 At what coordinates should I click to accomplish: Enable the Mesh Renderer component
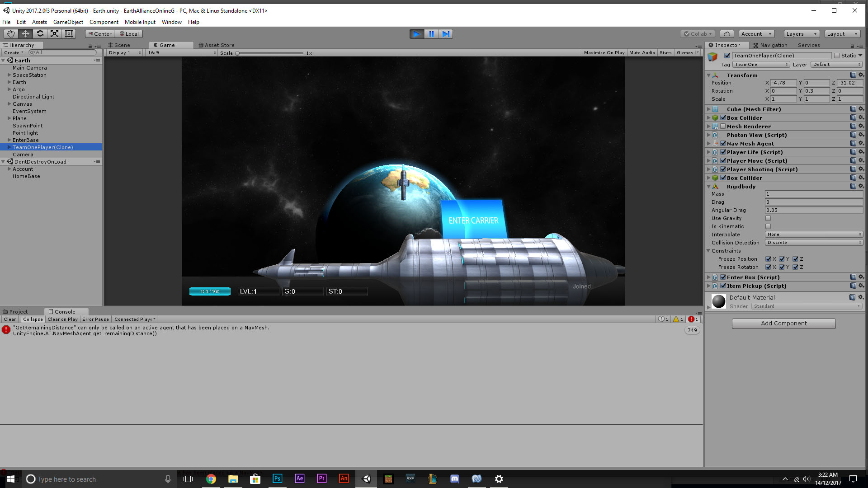[723, 126]
